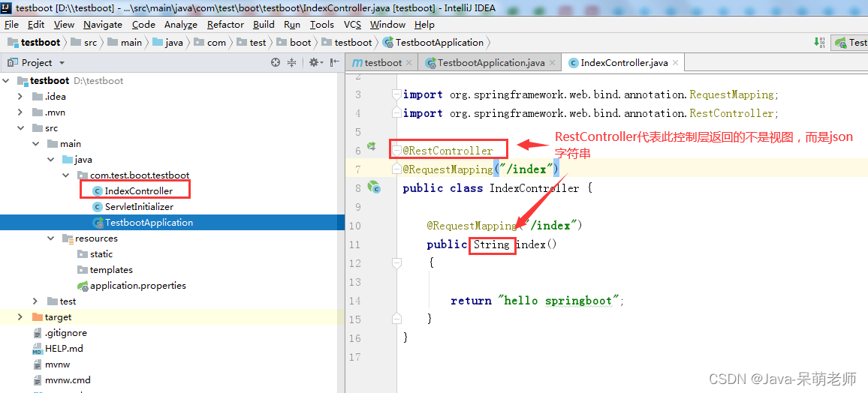Viewport: 868px width, 393px height.
Task: Collapse the src folder
Action: (20, 127)
